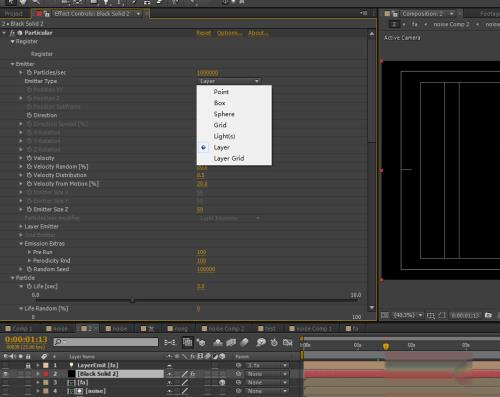Toggle stopwatch for Direction

click(29, 115)
